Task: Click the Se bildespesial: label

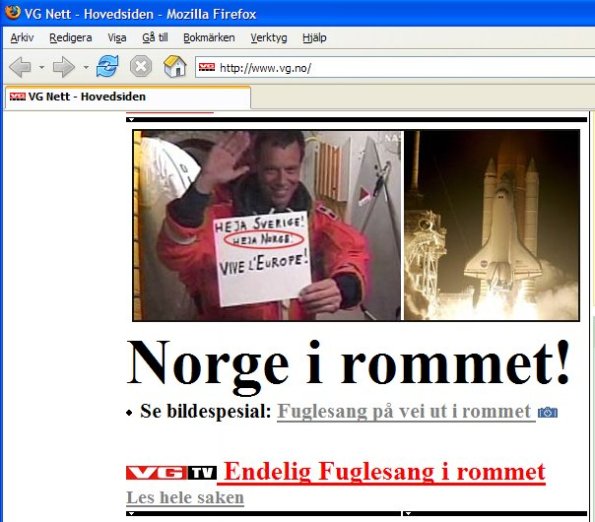Action: click(206, 411)
